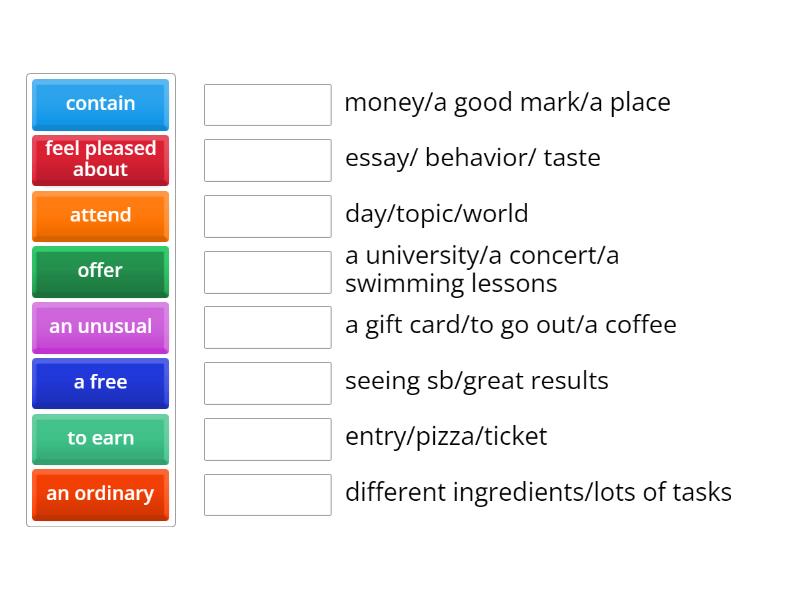800x600 pixels.
Task: Click the answer slot beside "entry/pizza/ticket"
Action: [267, 438]
